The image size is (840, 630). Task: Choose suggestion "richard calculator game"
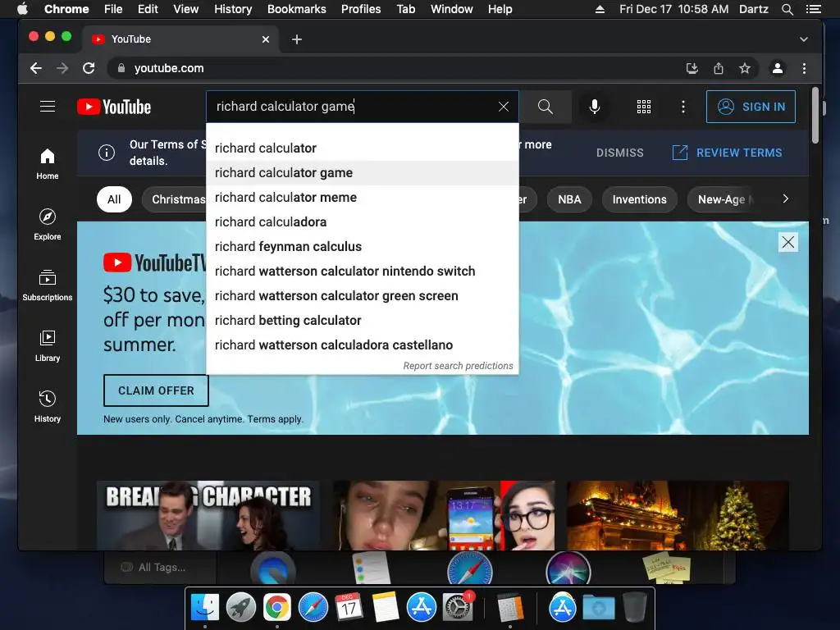[362, 172]
